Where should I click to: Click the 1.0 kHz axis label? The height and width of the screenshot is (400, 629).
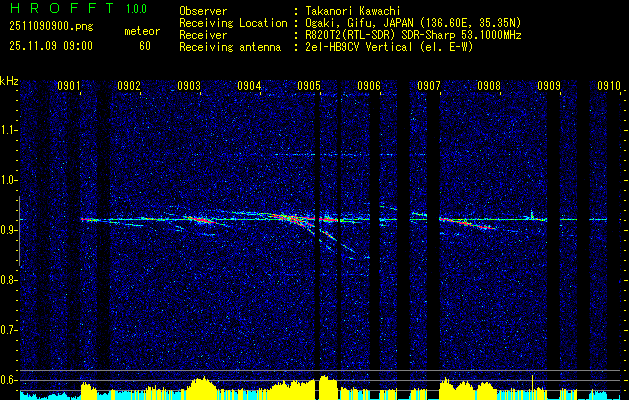9,180
